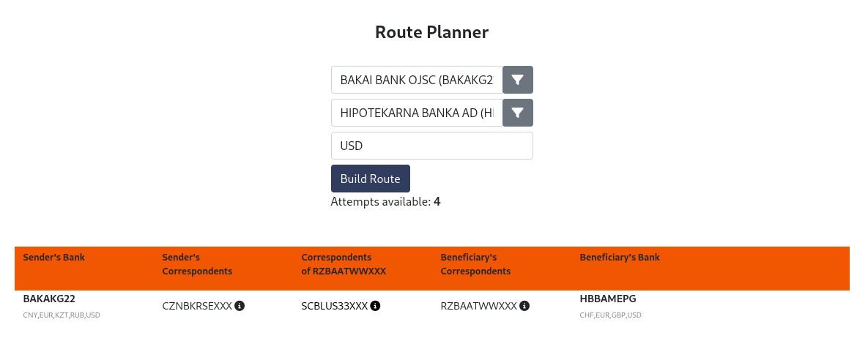Select the Beneficiary's Bank column header
Image resolution: width=868 pixels, height=341 pixels.
(619, 258)
